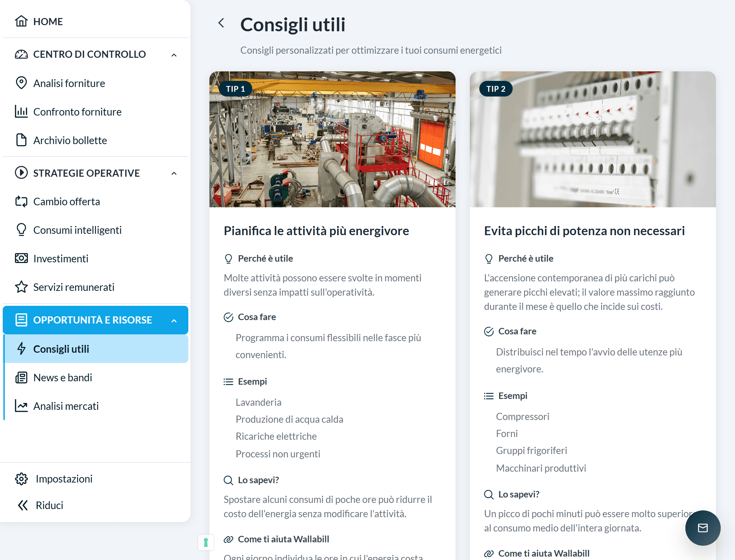735x560 pixels.
Task: Collapse the STRATEGIE OPERATIVE section chevron
Action: tap(174, 173)
